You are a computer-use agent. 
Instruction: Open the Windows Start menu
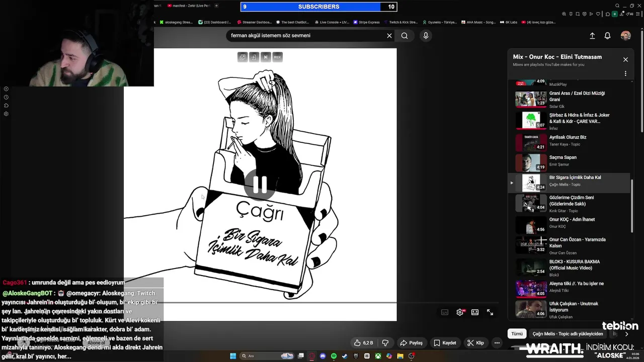pyautogui.click(x=233, y=356)
